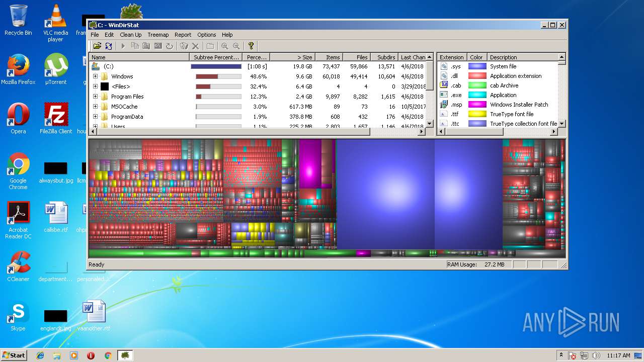The width and height of the screenshot is (644, 362).
Task: Click the Open in Explorer toolbar icon
Action: click(146, 46)
